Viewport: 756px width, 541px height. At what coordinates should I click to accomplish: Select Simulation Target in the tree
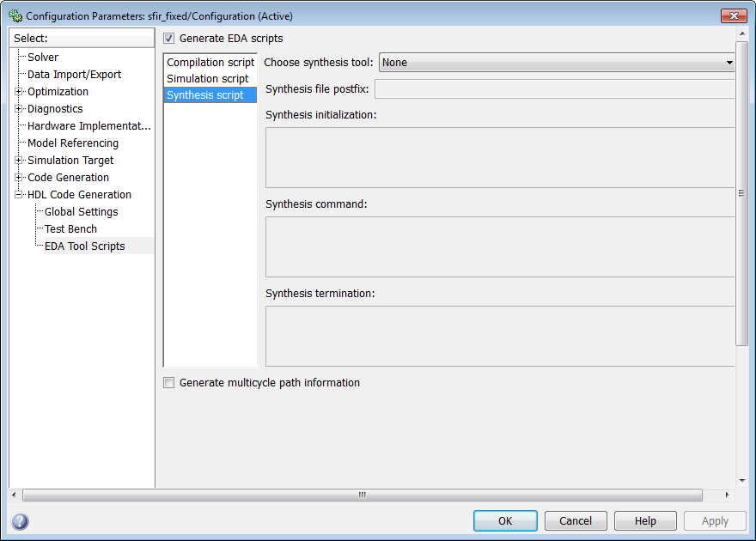click(70, 160)
